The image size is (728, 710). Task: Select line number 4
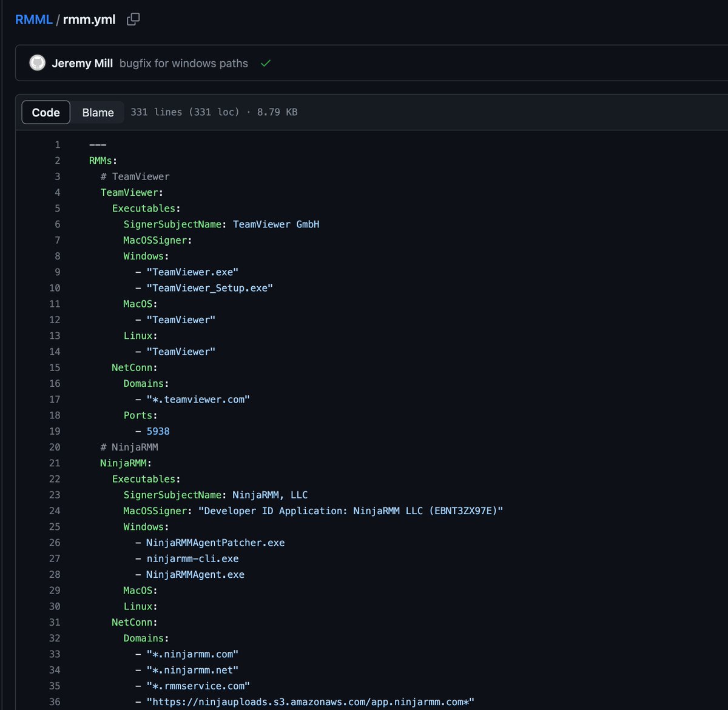(58, 192)
